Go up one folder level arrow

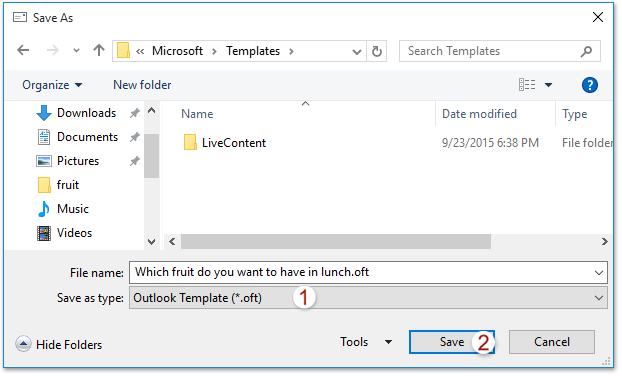pos(99,50)
